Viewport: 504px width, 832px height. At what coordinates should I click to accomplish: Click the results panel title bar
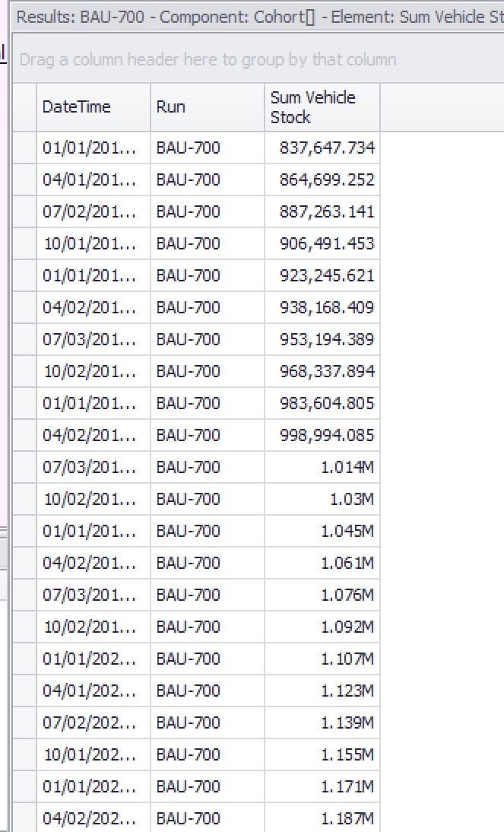258,17
